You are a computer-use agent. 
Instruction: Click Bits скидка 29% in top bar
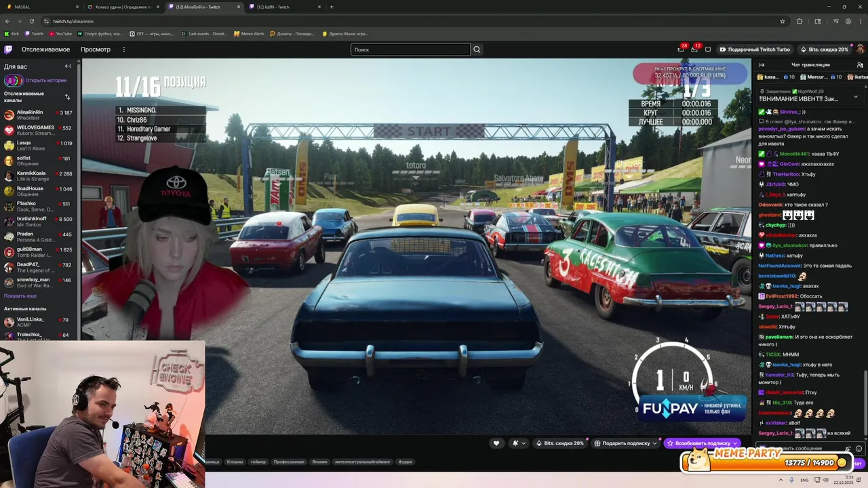(824, 49)
